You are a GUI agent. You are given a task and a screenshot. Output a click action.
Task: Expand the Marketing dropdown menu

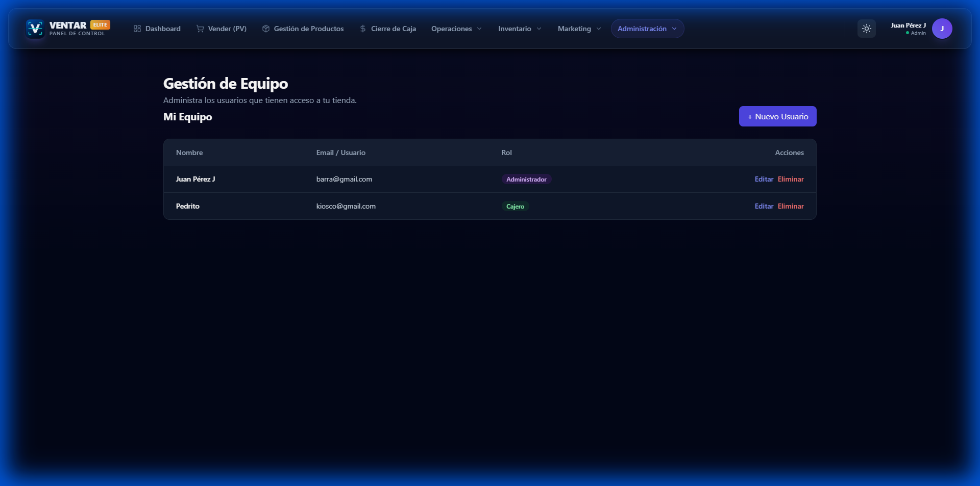pyautogui.click(x=579, y=29)
